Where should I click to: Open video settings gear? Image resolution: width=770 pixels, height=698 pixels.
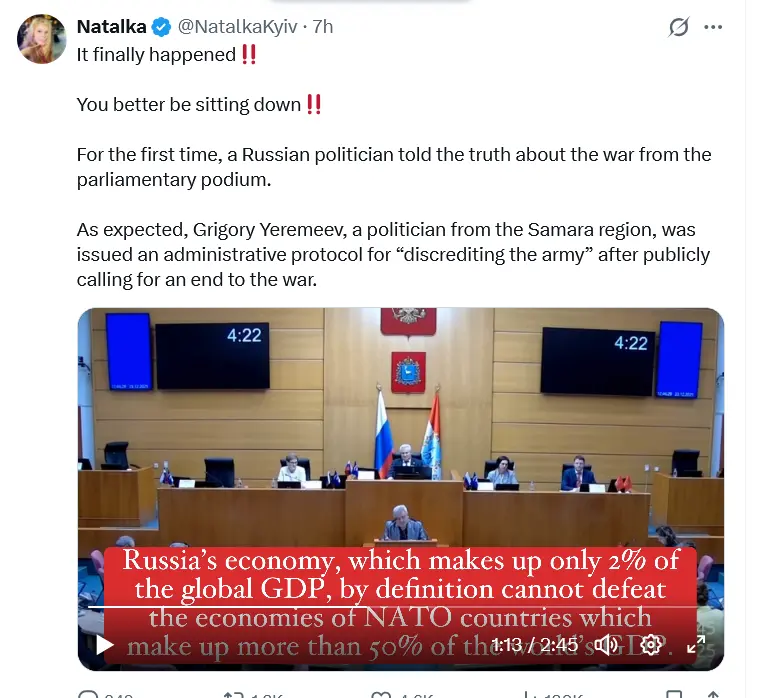coord(651,644)
